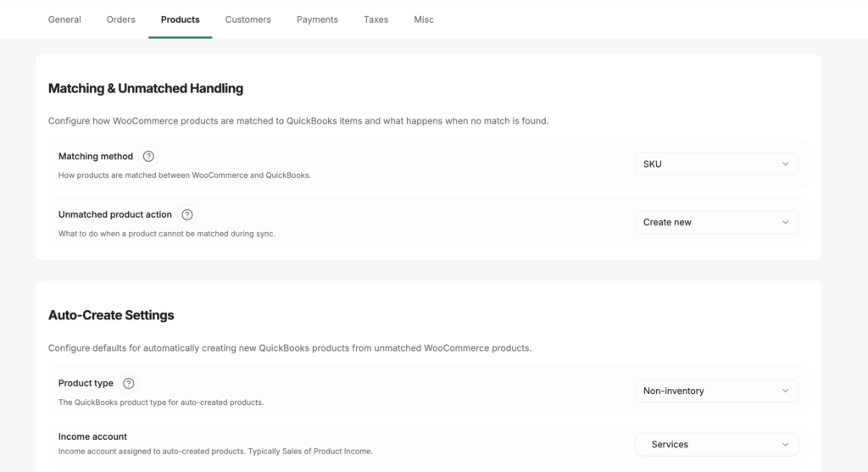This screenshot has height=472, width=868.
Task: Click the Auto-Create Settings heading
Action: click(111, 315)
